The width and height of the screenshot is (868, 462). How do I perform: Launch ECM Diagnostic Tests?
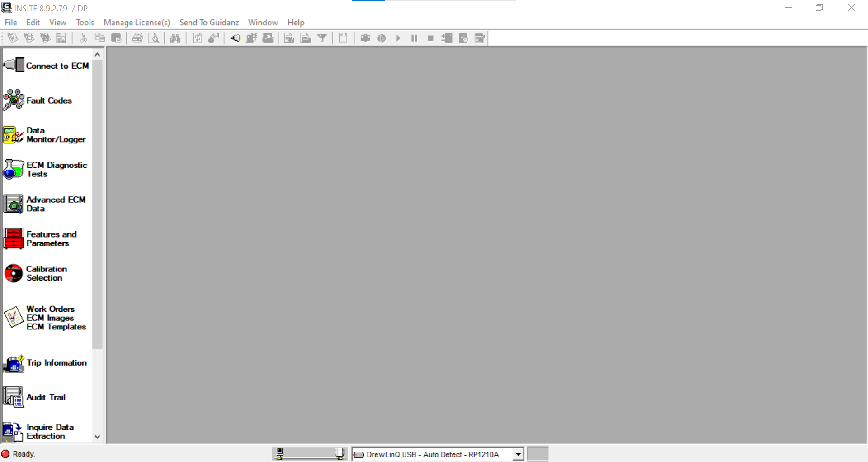(14, 169)
